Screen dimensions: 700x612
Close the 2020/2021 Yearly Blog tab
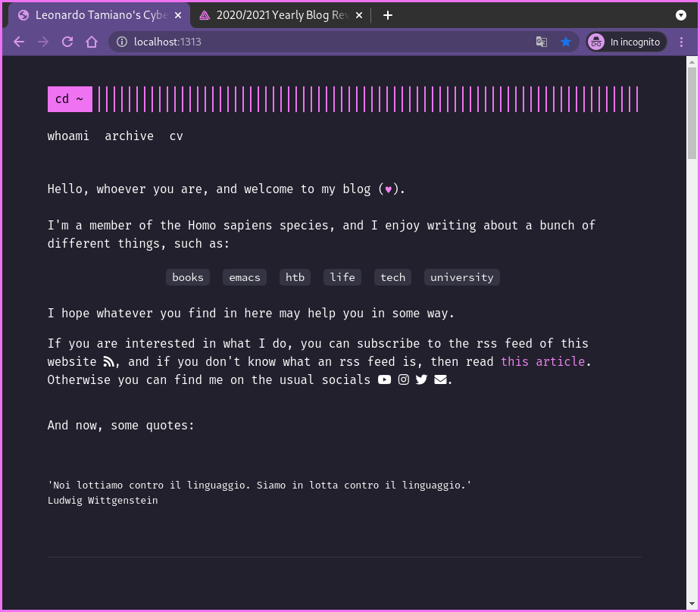359,15
